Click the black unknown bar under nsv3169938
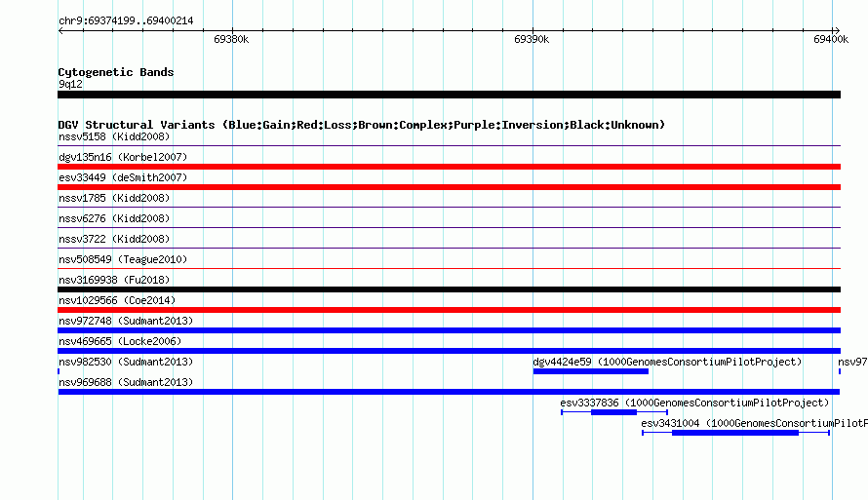This screenshot has height=500, width=868. [449, 289]
